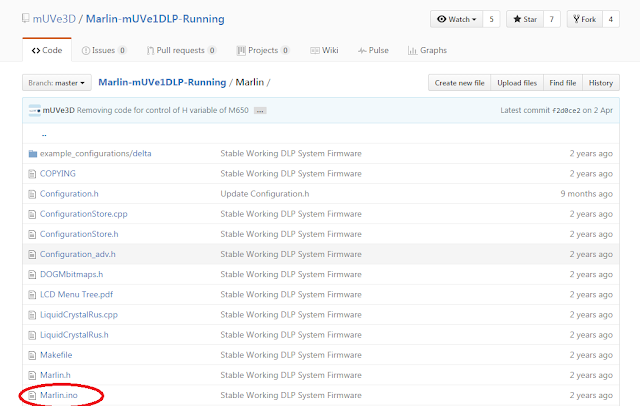This screenshot has width=640, height=406.
Task: Expand commit message with ellipsis button
Action: tap(260, 111)
